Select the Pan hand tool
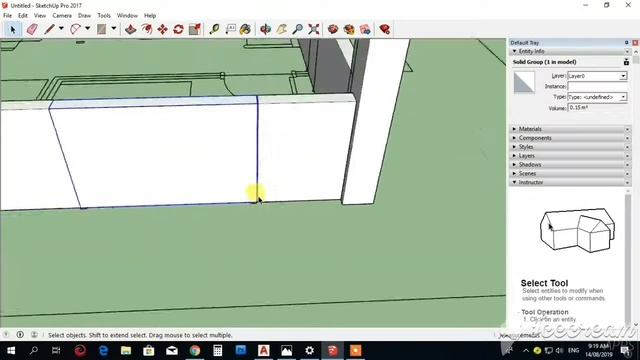Viewport: 640px width, 360px height. (x=282, y=29)
